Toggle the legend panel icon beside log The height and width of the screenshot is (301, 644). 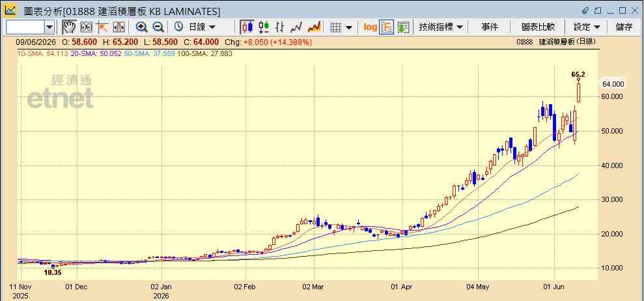point(387,27)
